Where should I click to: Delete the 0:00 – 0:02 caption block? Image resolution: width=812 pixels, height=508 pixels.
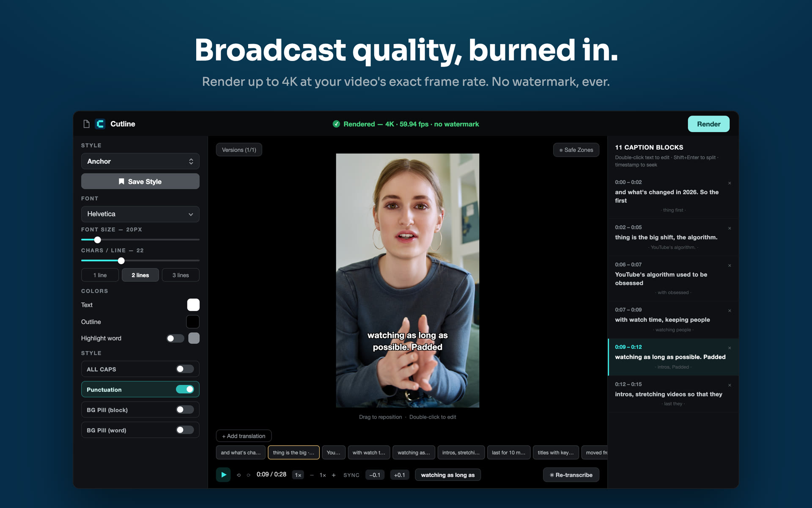click(730, 183)
